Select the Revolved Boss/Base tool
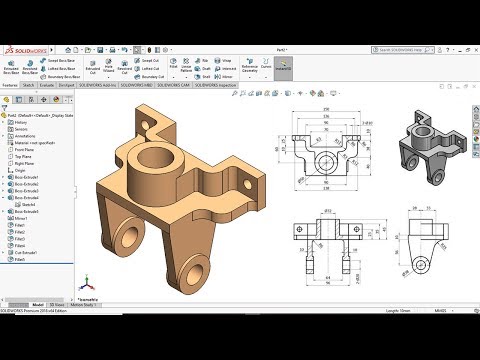 (30, 67)
